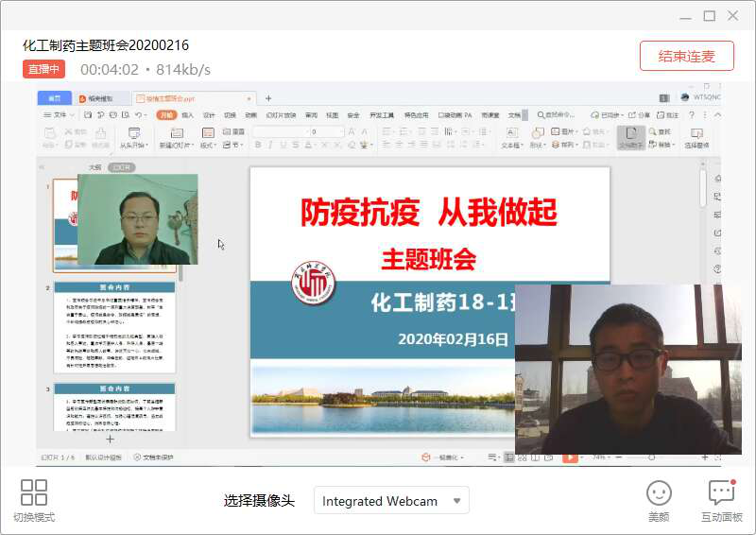Toggle italic formatting in the ribbon
This screenshot has width=756, height=535.
click(x=270, y=146)
